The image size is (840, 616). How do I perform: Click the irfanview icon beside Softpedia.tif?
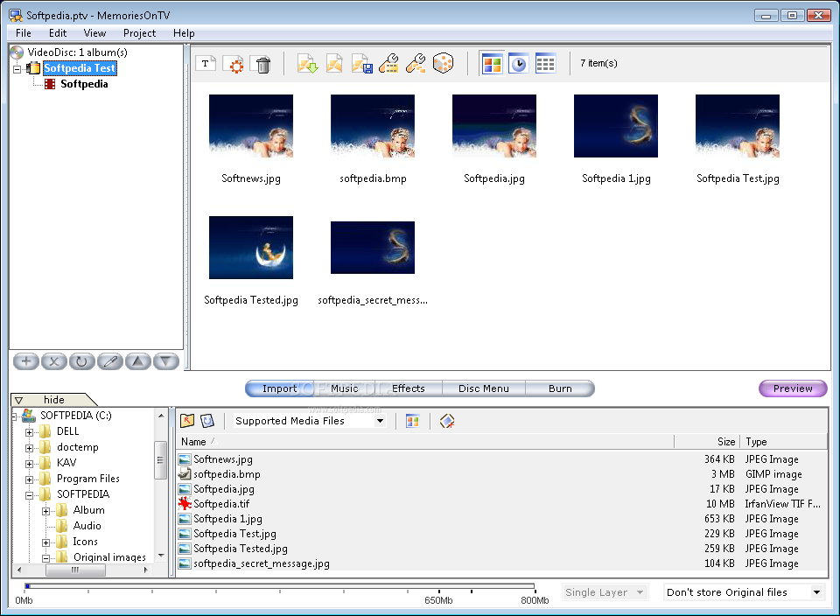pyautogui.click(x=185, y=503)
